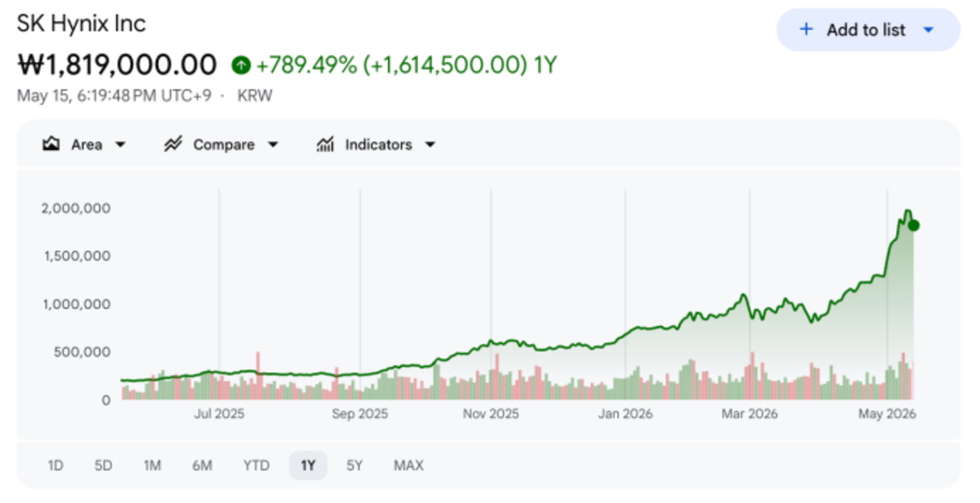Choose the MAX time range
The height and width of the screenshot is (503, 980).
[409, 466]
